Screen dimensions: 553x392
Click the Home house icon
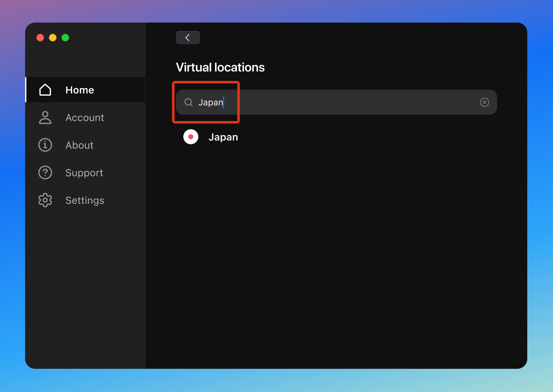[x=45, y=90]
